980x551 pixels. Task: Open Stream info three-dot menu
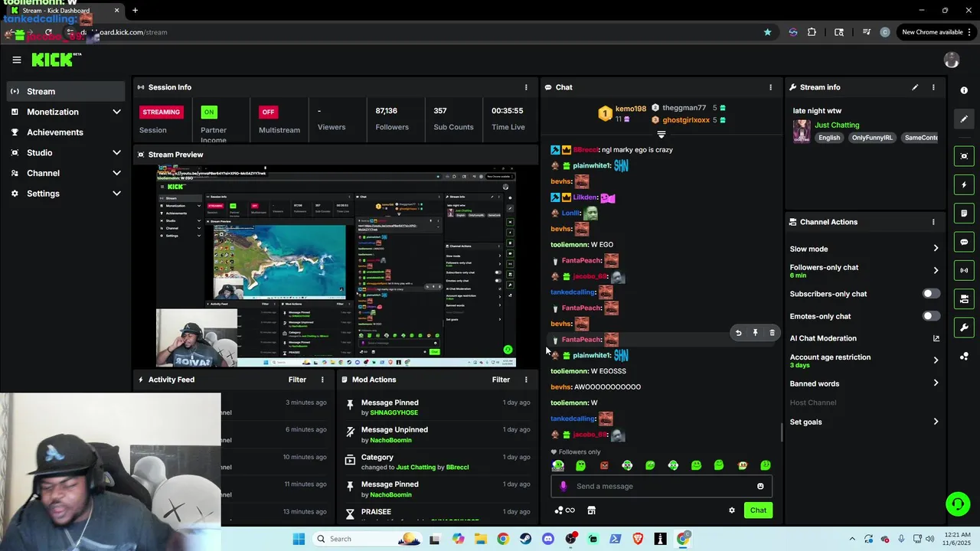pyautogui.click(x=933, y=87)
